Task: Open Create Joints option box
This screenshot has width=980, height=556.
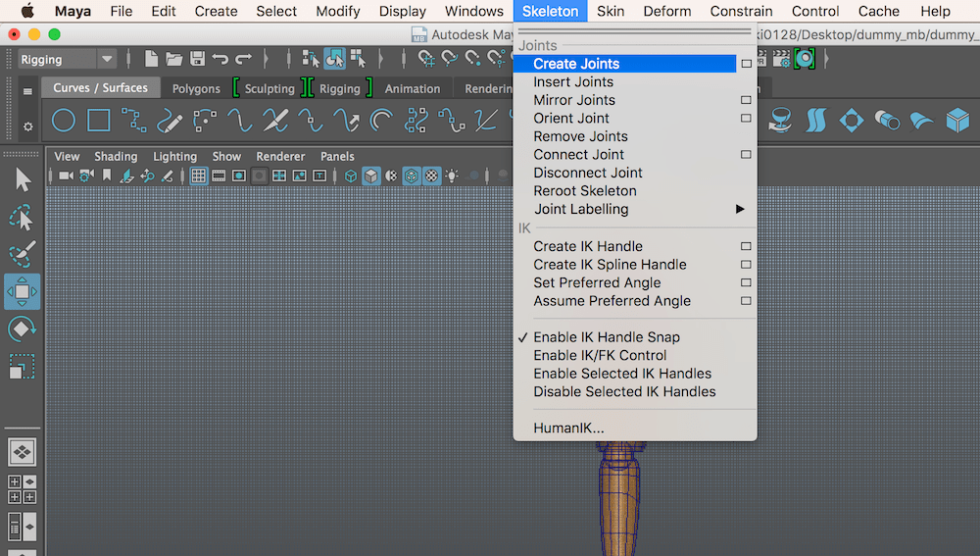Action: 746,64
